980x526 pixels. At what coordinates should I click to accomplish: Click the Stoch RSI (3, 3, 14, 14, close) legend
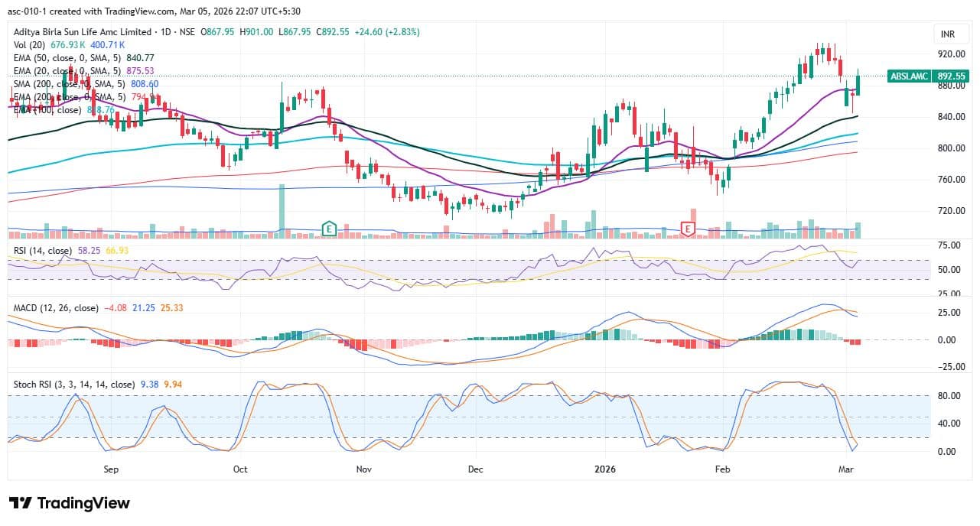(x=75, y=385)
